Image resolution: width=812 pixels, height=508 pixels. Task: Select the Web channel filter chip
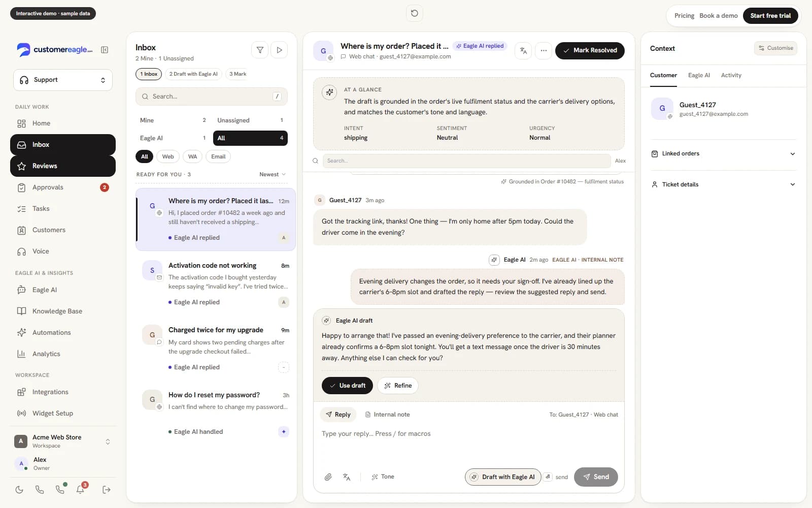pyautogui.click(x=168, y=156)
